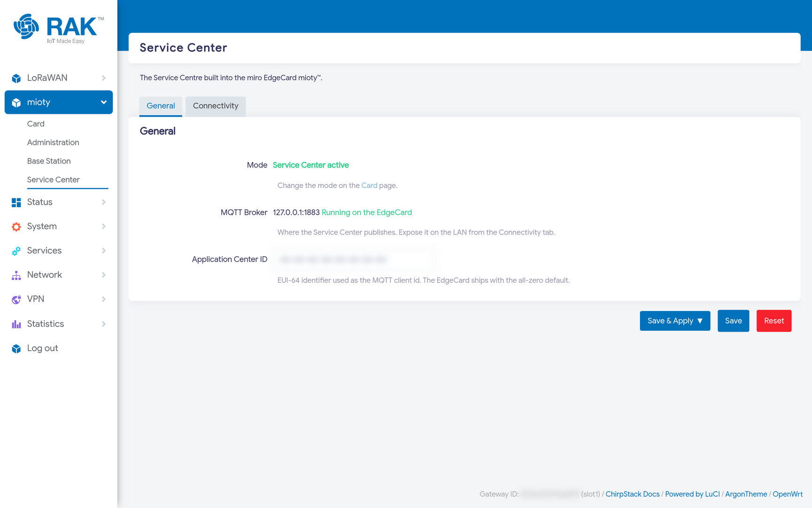Switch to the Connectivity tab
The image size is (812, 508).
click(x=216, y=106)
